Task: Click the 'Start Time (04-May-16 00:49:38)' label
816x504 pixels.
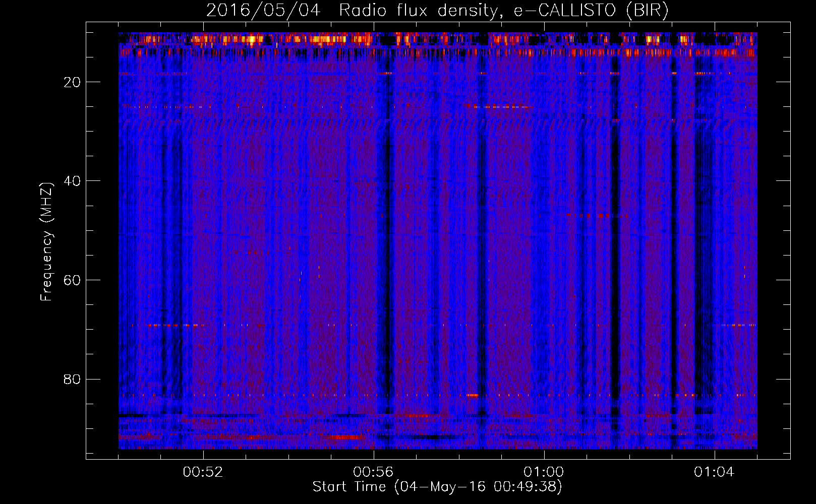Action: coord(437,487)
